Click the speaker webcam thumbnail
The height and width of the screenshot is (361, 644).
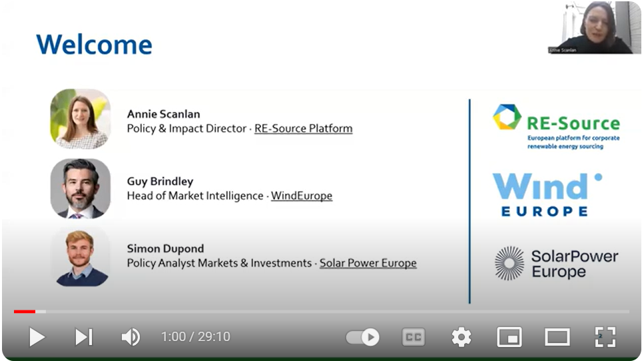(594, 27)
